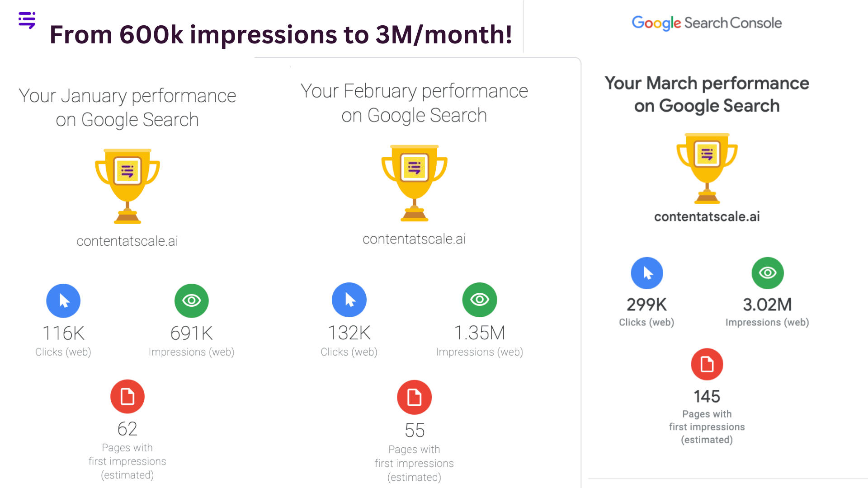Click February's green impressions eye icon

click(x=480, y=300)
